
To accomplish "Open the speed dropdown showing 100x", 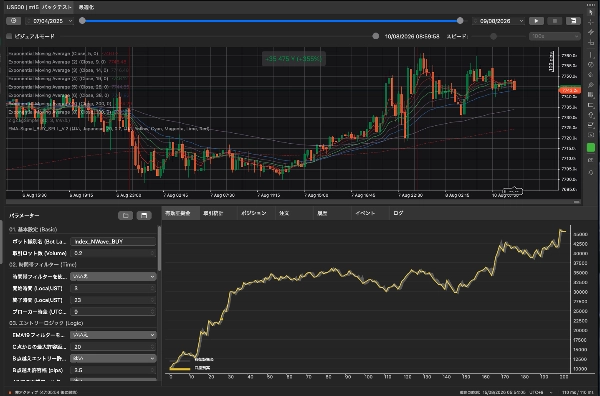I will click(x=554, y=36).
